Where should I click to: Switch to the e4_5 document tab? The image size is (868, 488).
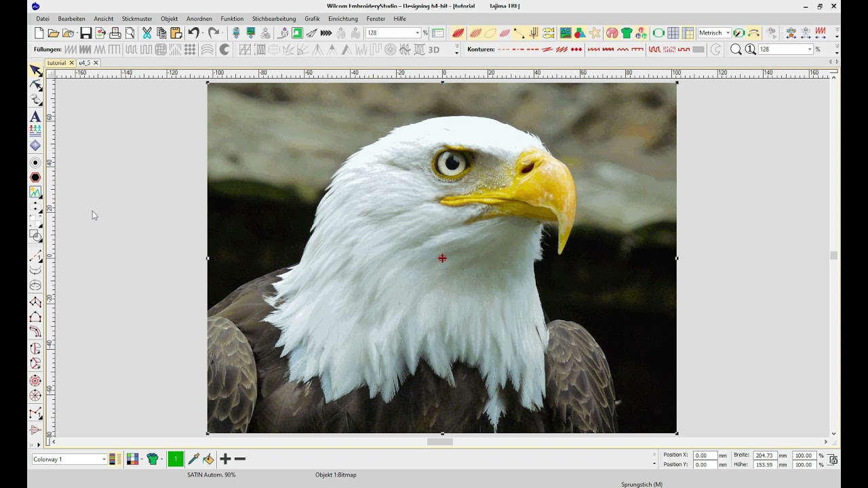85,63
